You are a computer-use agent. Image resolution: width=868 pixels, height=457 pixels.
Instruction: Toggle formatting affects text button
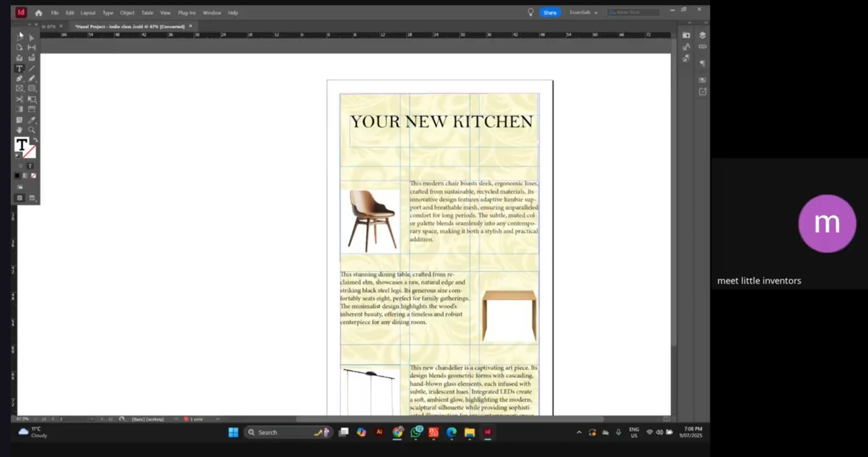30,166
